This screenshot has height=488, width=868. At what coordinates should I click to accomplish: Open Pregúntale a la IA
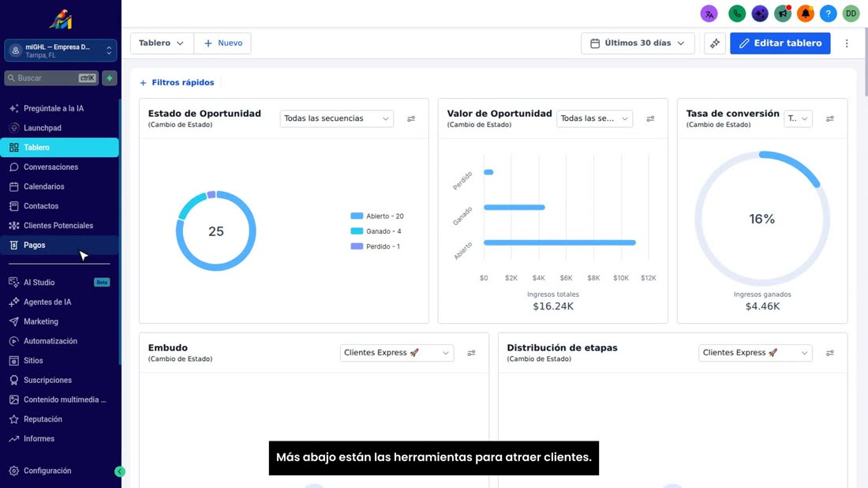pos(60,108)
